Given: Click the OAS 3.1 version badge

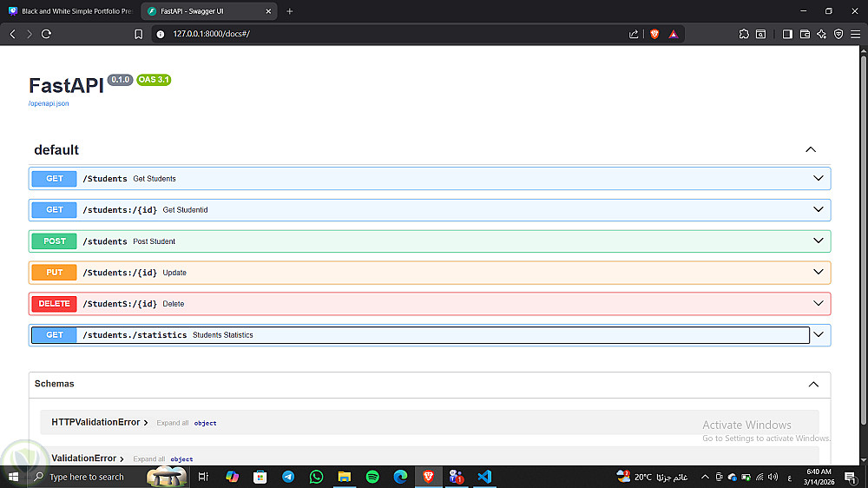Looking at the screenshot, I should (x=154, y=80).
